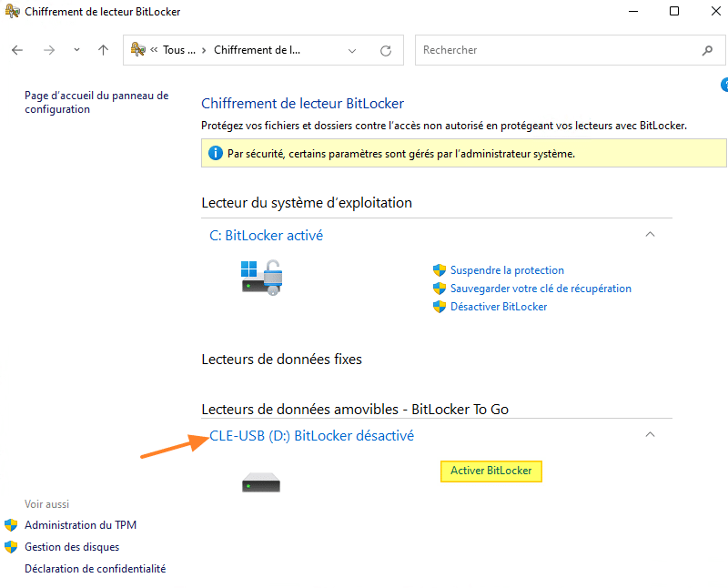Go up one level with up arrow

(103, 50)
